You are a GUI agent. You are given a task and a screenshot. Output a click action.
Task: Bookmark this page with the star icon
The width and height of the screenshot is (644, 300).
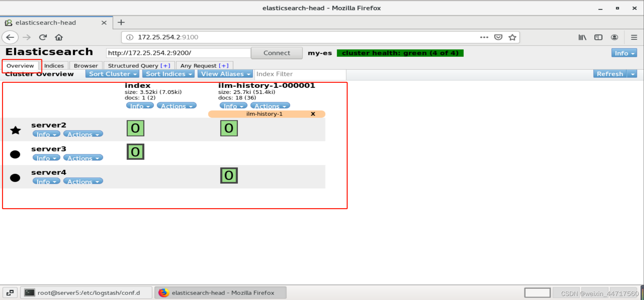[512, 37]
